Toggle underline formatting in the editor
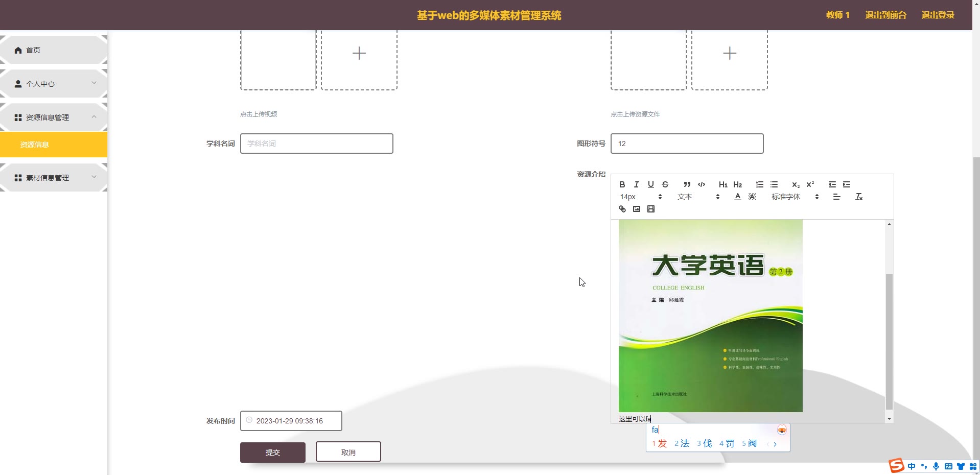 650,184
